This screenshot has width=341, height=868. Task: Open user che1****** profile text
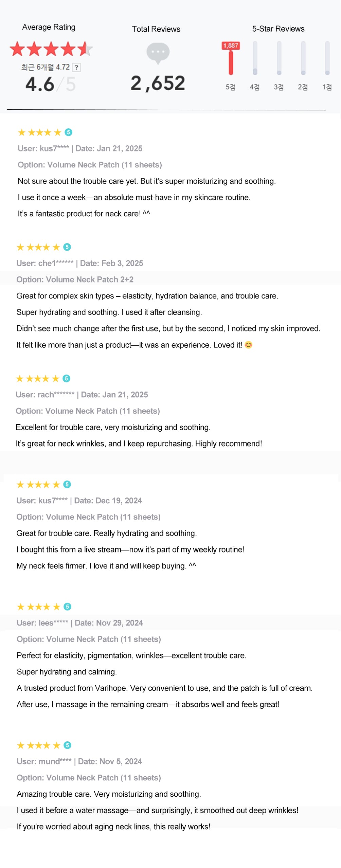(x=45, y=263)
